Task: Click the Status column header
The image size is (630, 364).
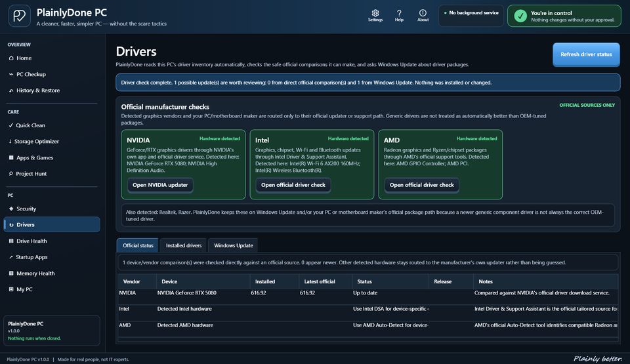Action: pyautogui.click(x=390, y=281)
